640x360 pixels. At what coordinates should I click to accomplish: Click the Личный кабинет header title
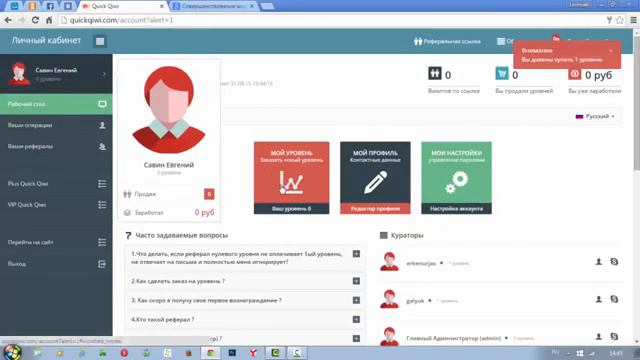pos(46,40)
